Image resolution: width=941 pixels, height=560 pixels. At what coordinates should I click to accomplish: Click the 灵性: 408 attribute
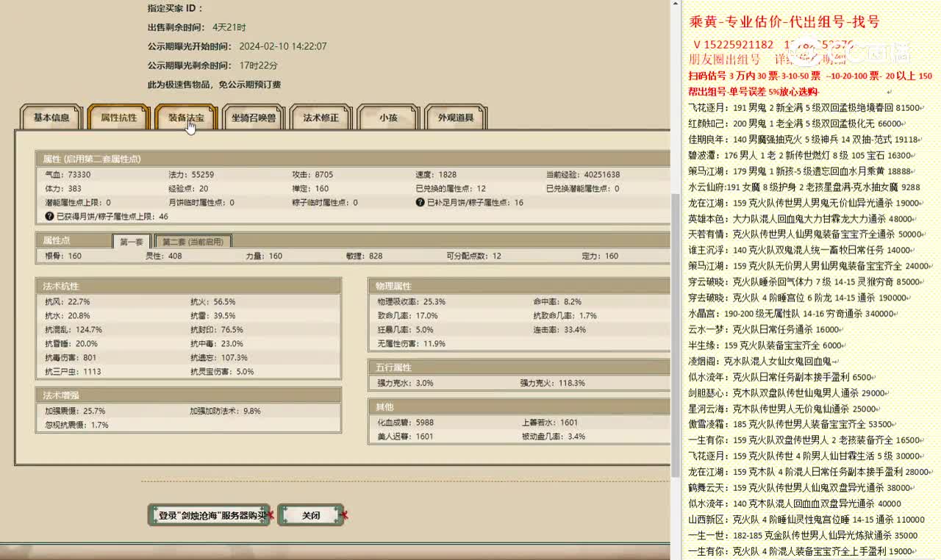click(164, 256)
